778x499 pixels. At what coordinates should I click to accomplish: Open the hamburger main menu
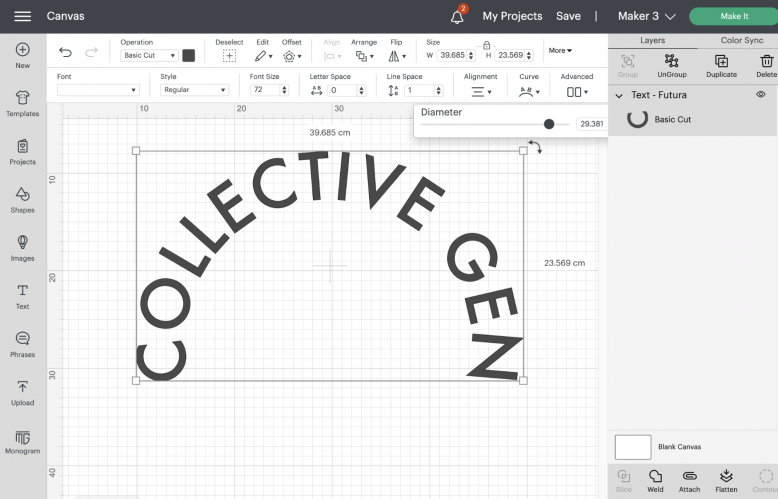click(x=22, y=16)
